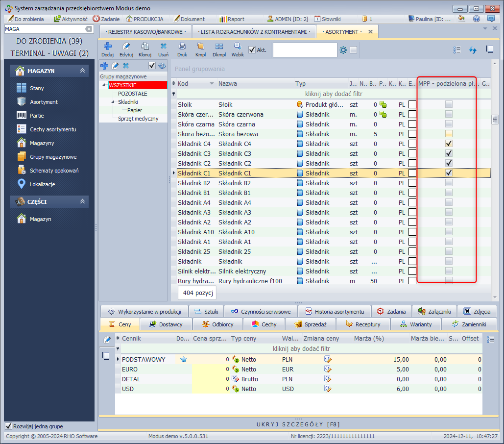Image resolution: width=504 pixels, height=444 pixels.
Task: Uncheck MPP checkbox for Składnik C4
Action: [x=449, y=144]
